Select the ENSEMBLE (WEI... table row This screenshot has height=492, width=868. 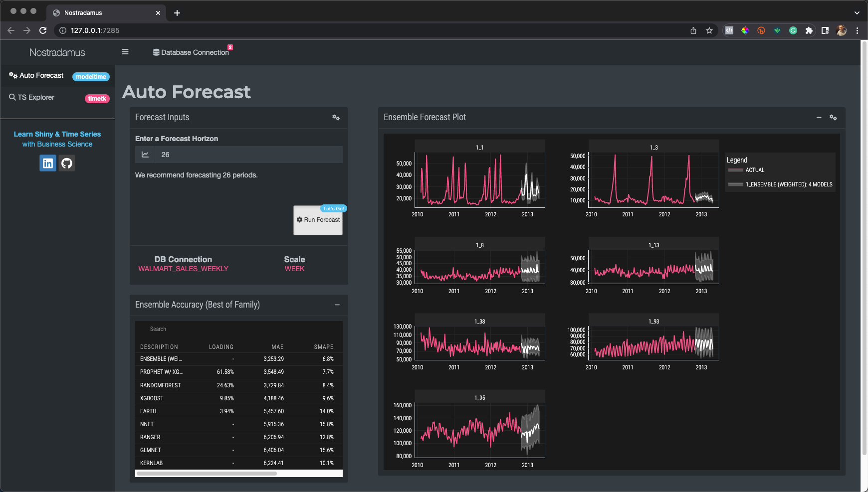239,359
